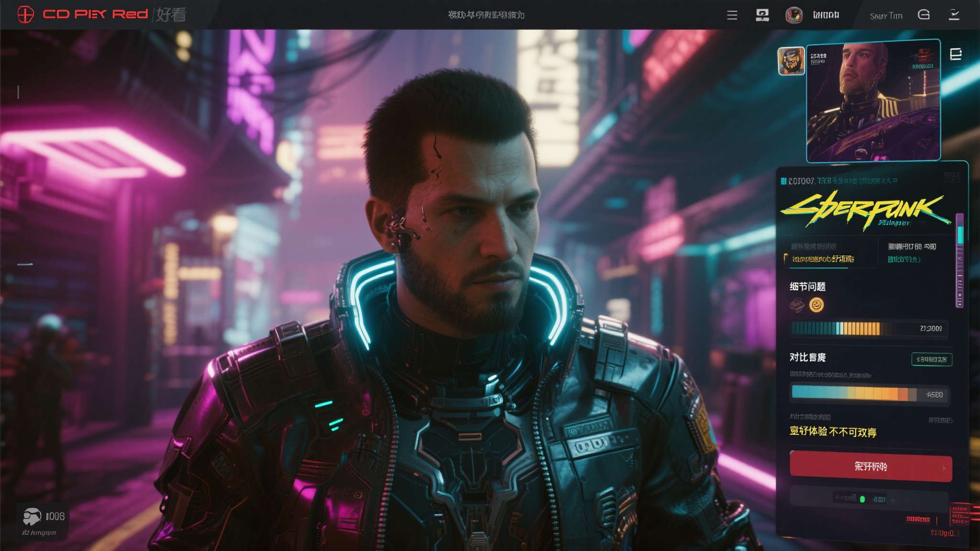980x551 pixels.
Task: Click the small teal square at panel header
Action: coord(784,181)
